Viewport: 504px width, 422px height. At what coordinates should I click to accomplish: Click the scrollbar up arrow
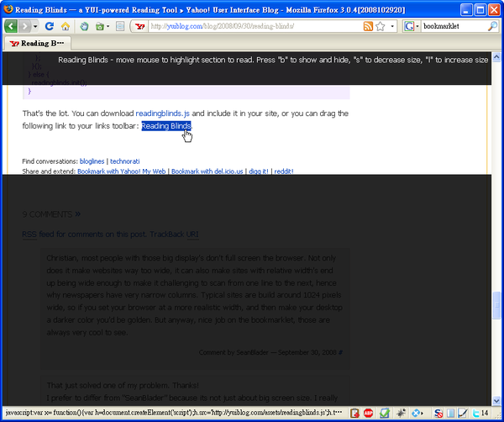pyautogui.click(x=496, y=57)
